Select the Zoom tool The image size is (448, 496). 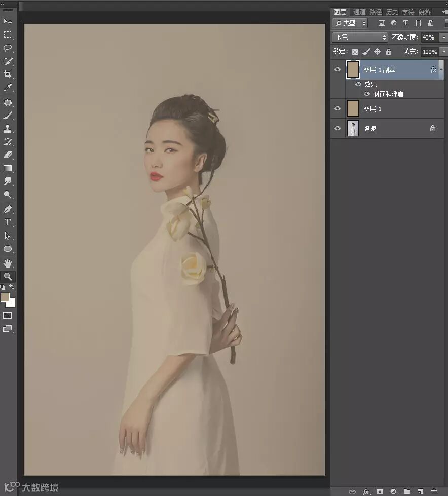(7, 277)
